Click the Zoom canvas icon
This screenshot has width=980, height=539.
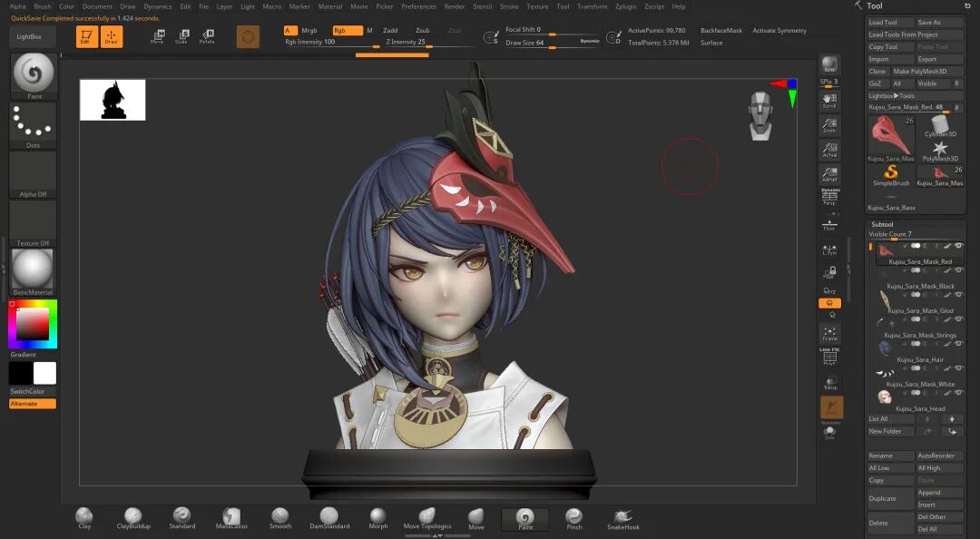pyautogui.click(x=829, y=125)
